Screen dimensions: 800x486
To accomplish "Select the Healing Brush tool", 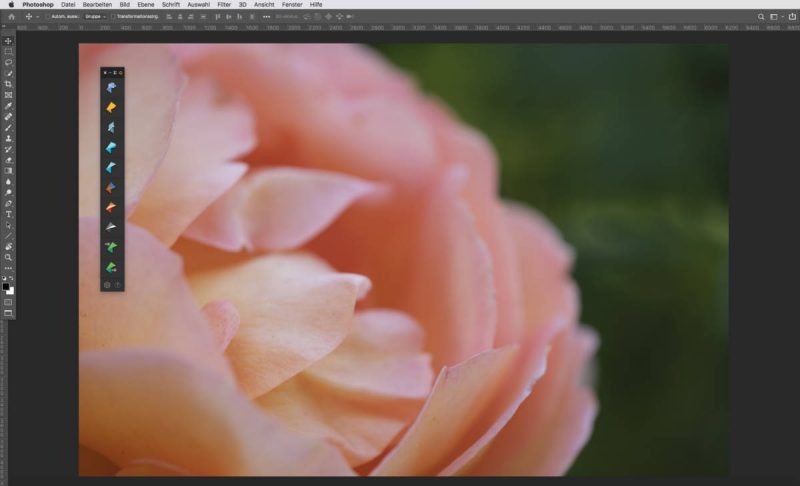I will coord(8,117).
